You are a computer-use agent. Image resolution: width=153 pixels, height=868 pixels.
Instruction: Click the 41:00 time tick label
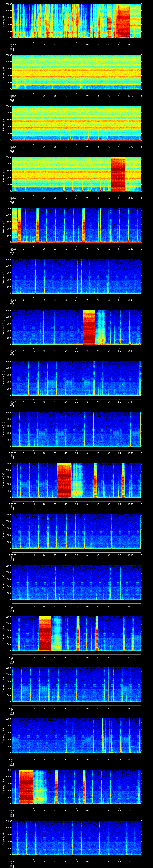pos(130,708)
